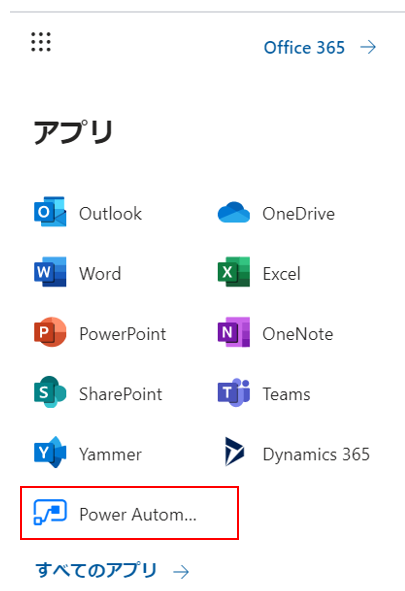Viewport: 405px width, 591px height.
Task: Click the SharePoint icon
Action: point(50,392)
